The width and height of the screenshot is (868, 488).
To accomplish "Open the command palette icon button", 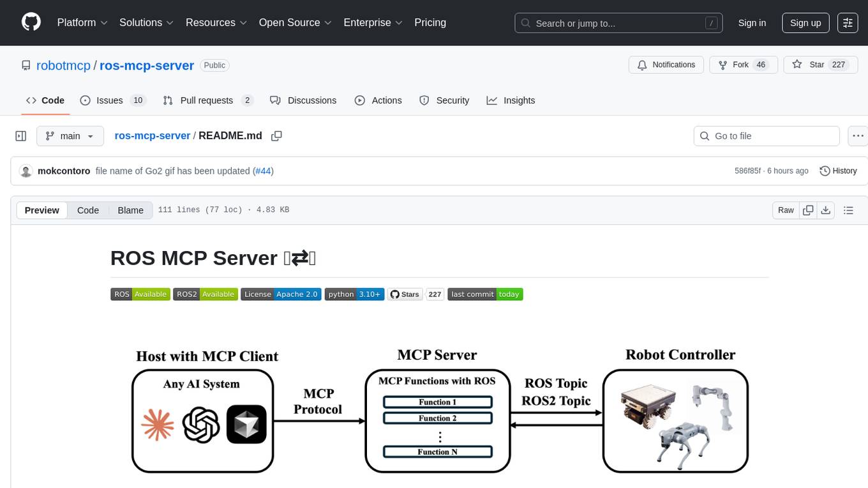I will click(848, 23).
